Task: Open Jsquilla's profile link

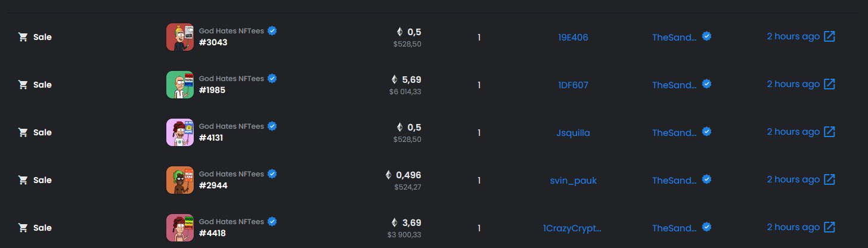Action: (x=573, y=132)
